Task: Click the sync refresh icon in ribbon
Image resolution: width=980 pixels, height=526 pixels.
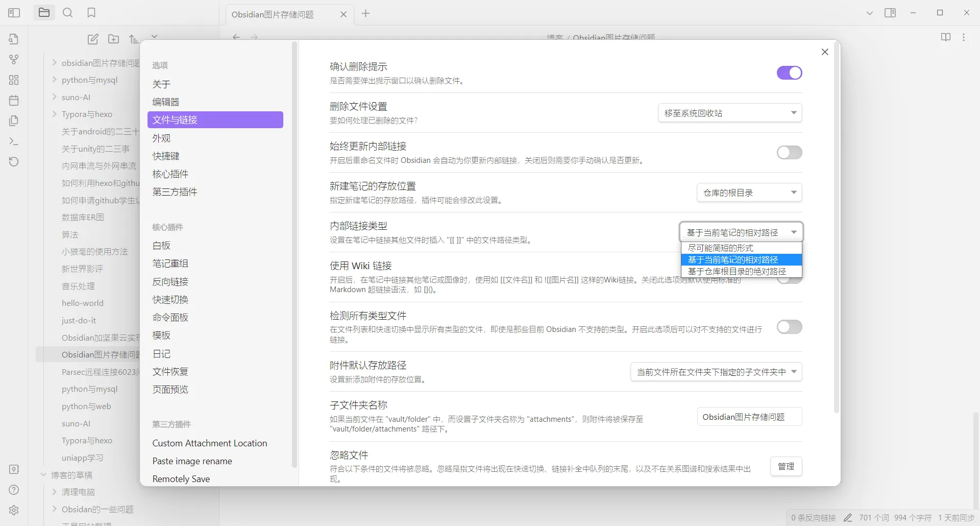Action: pos(14,161)
